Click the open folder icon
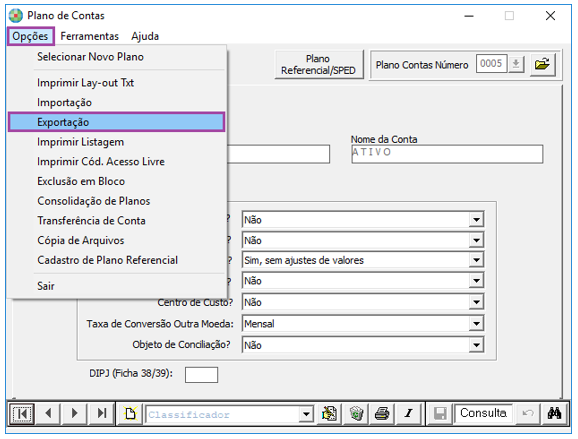This screenshot has height=439, width=578. click(542, 65)
